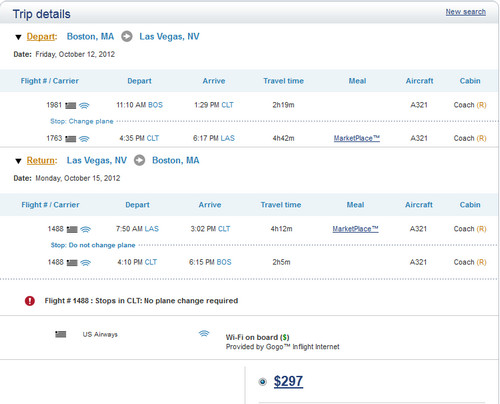Click the BOS airport code at 11:10 AM

155,105
